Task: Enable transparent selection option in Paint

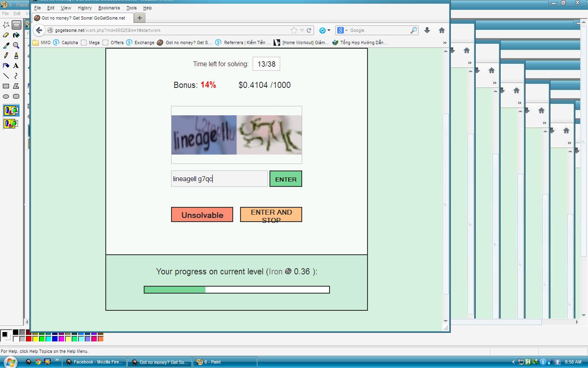Action: pyautogui.click(x=11, y=123)
